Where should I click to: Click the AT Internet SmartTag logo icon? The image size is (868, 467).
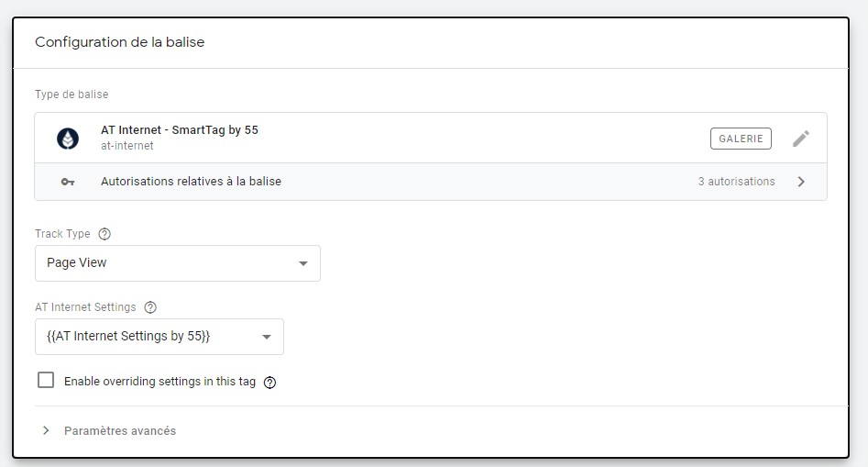pos(67,138)
